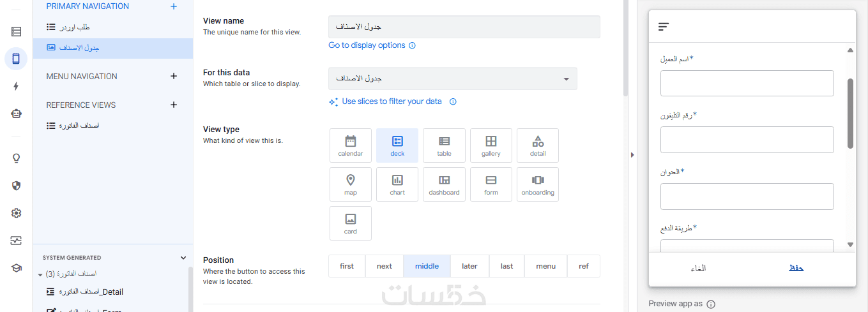Open the Security shield section

coord(16,186)
